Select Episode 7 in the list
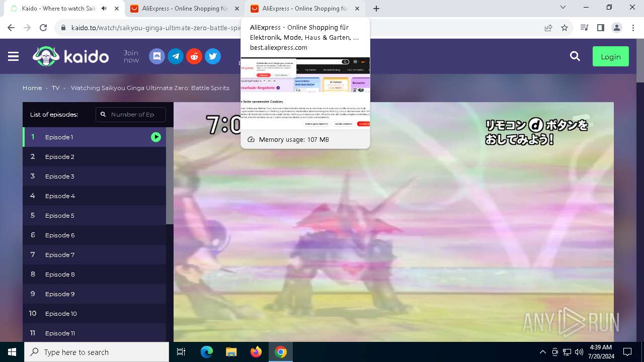The height and width of the screenshot is (362, 644). 94,254
